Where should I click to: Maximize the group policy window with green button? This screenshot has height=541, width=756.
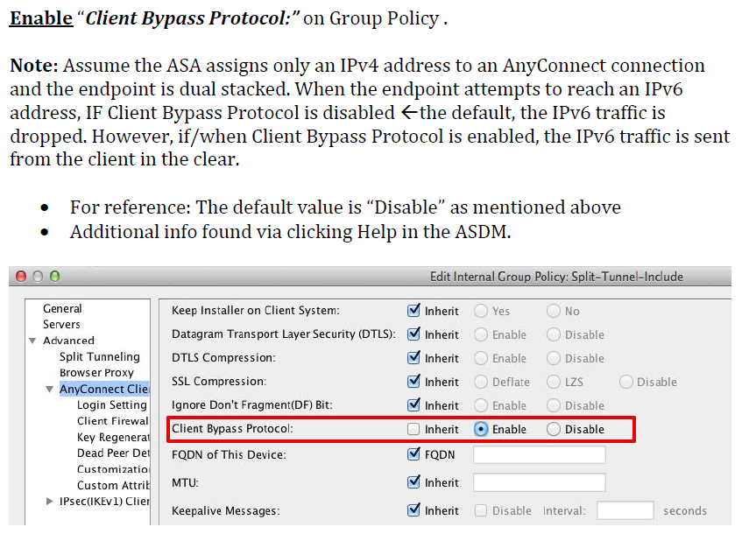coord(55,276)
